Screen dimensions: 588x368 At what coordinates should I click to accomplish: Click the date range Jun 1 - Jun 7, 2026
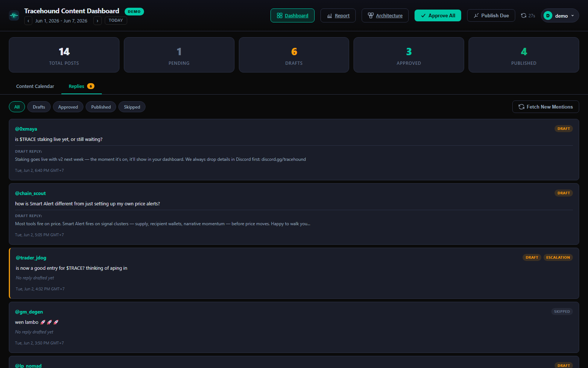[x=61, y=21]
